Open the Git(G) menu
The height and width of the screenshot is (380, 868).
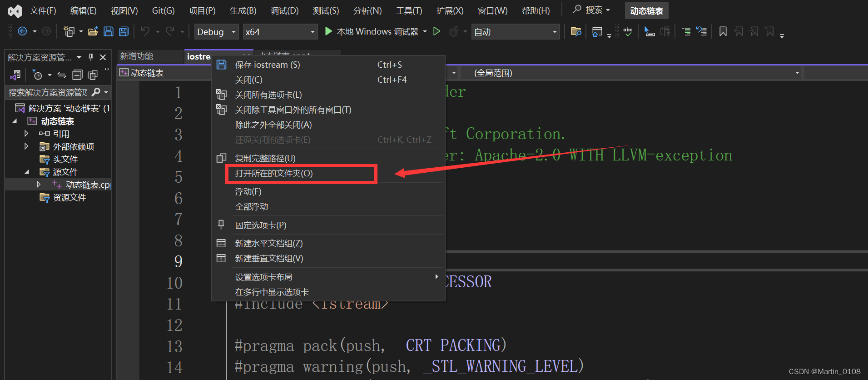164,10
